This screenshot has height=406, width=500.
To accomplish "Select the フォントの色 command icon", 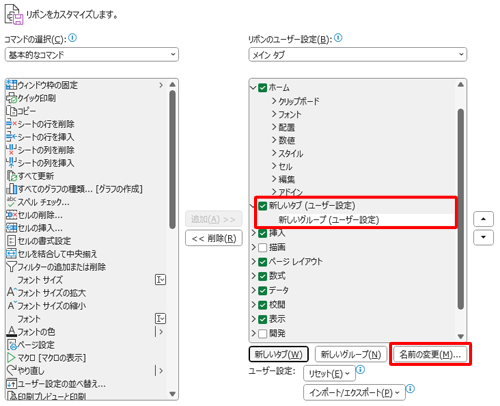I will 11,332.
